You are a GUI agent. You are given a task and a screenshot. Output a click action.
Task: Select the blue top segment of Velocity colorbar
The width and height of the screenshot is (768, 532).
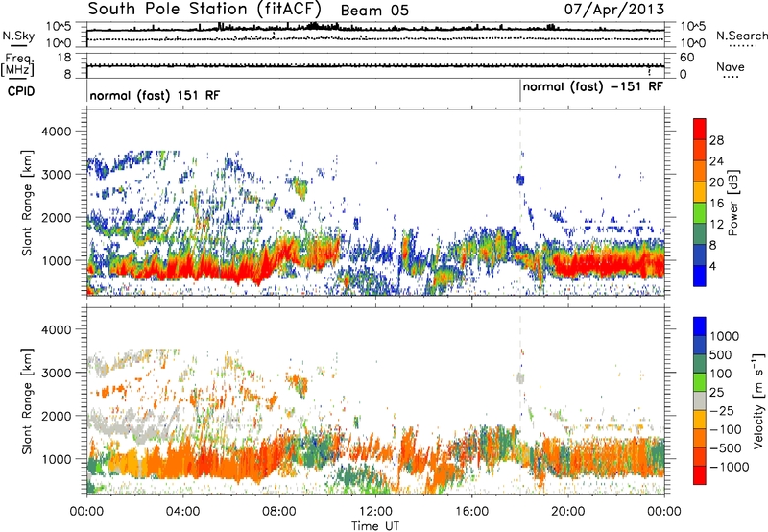point(700,326)
